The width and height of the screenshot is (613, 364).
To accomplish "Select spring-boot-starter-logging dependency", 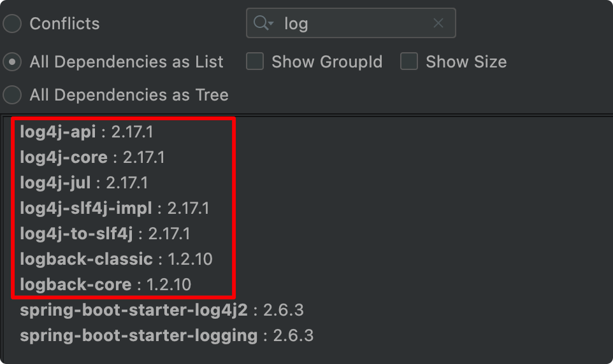I will click(166, 335).
